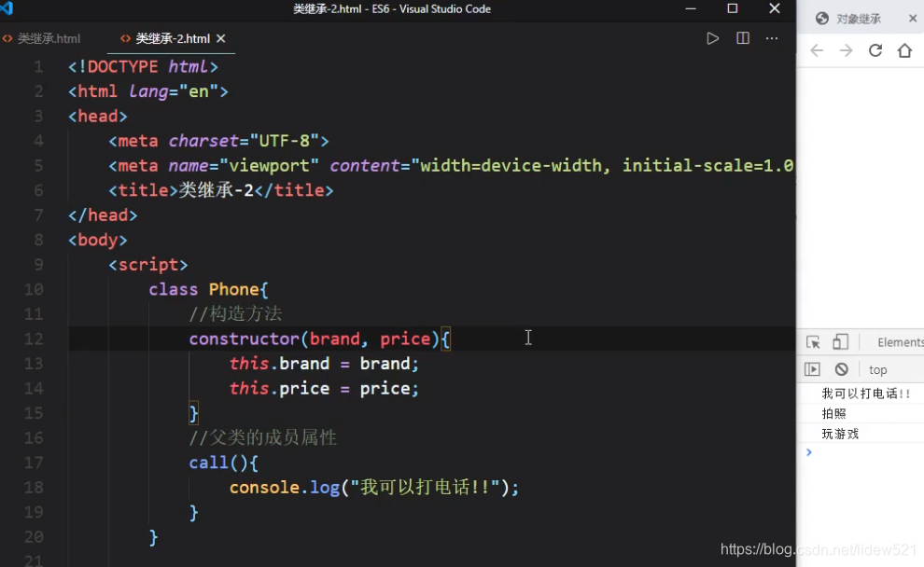
Task: Click the comment //构造方法
Action: (235, 314)
